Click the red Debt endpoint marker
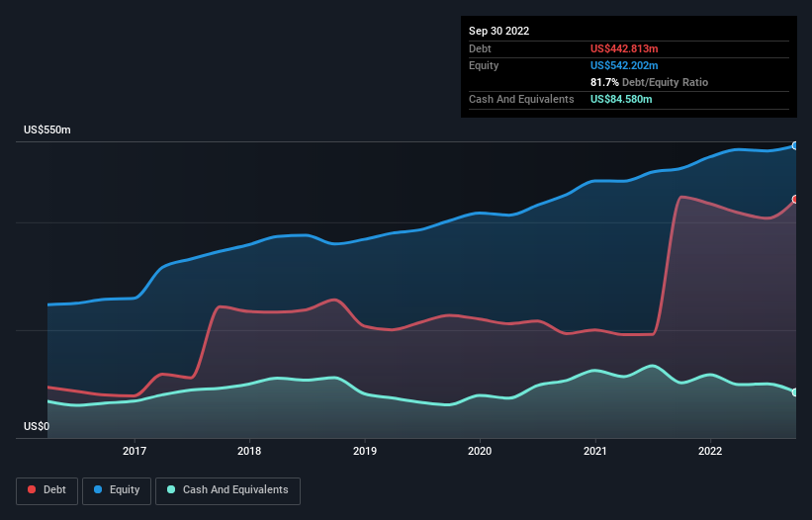 pyautogui.click(x=795, y=200)
